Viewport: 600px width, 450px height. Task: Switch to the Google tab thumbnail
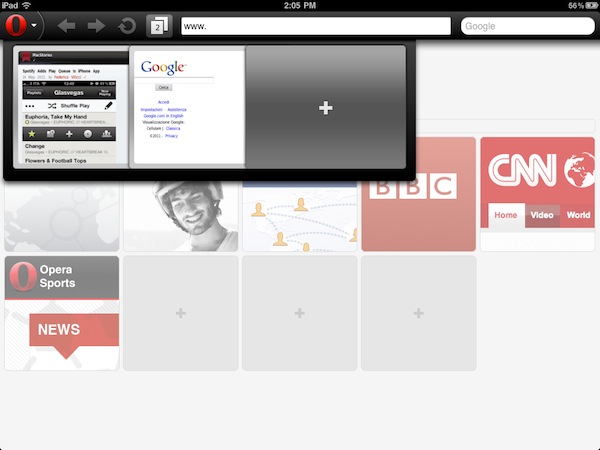(187, 108)
